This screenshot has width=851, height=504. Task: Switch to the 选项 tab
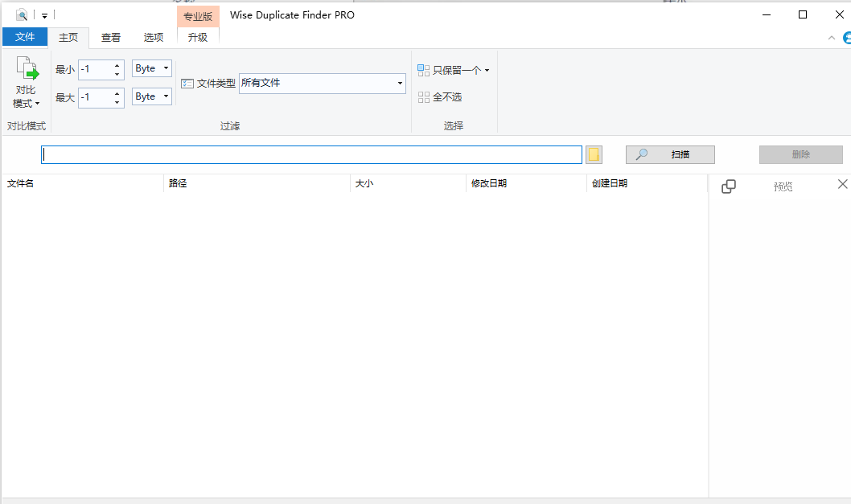154,38
